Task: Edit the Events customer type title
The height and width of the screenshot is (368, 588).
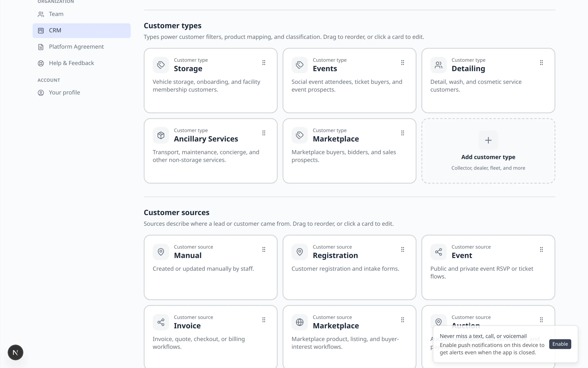Action: (325, 69)
